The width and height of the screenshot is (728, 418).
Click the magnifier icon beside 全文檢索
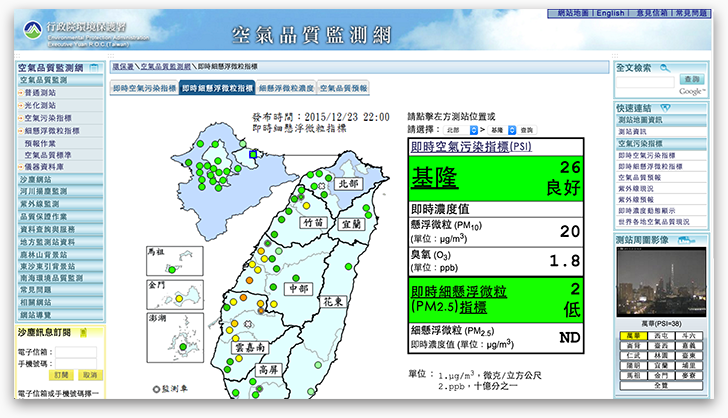click(665, 68)
